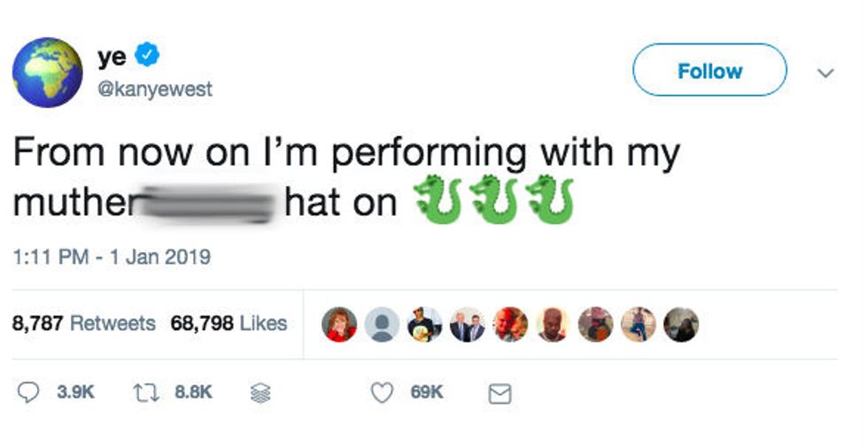Send tweet via direct message envelope icon
This screenshot has width=868, height=448.
coord(500,393)
